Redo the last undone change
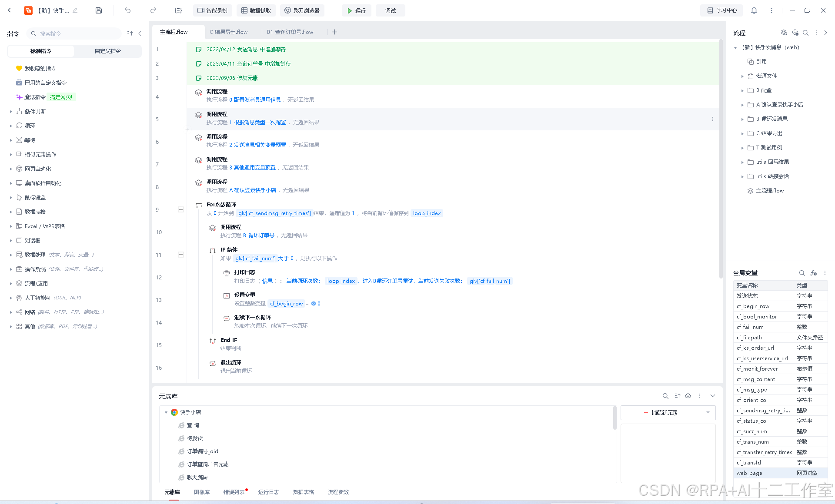 coord(153,10)
